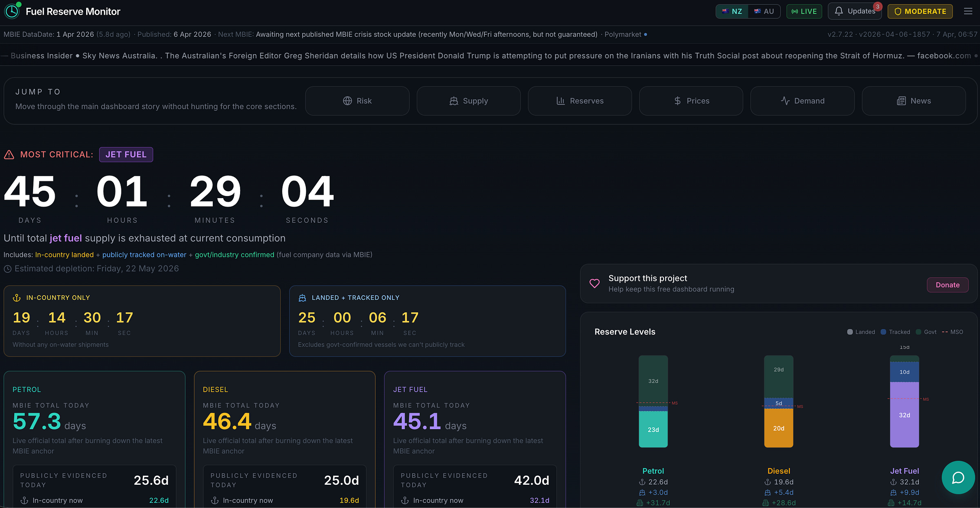Click the Diesel '46.4 days' MBIE total

coord(240,421)
